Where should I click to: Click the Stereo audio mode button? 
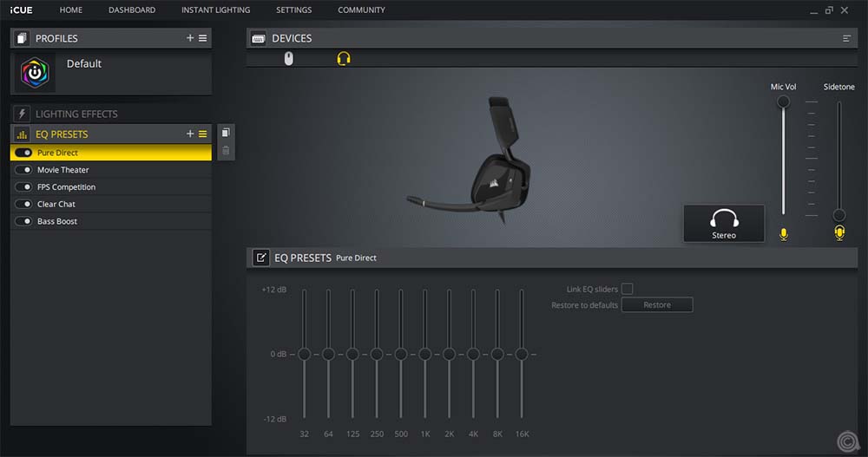pyautogui.click(x=724, y=224)
